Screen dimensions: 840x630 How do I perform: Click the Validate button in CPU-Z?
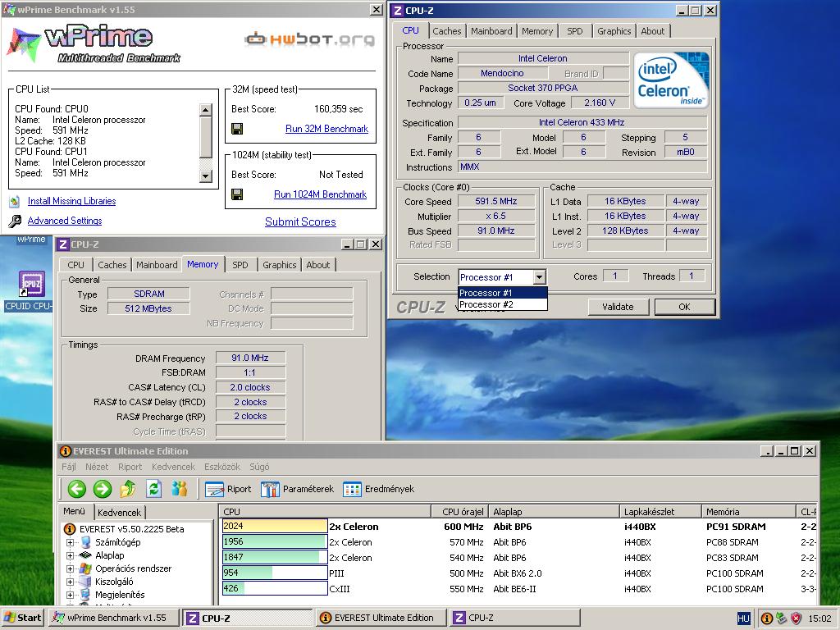(618, 307)
